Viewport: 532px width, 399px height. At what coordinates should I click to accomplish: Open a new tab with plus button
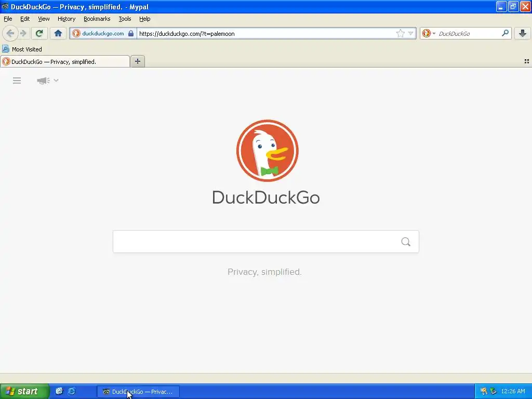click(x=137, y=61)
